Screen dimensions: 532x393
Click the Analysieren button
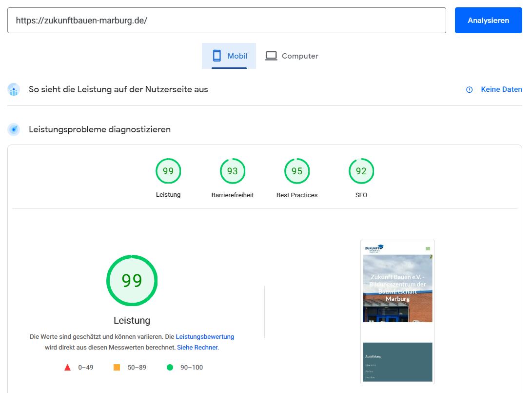point(488,21)
